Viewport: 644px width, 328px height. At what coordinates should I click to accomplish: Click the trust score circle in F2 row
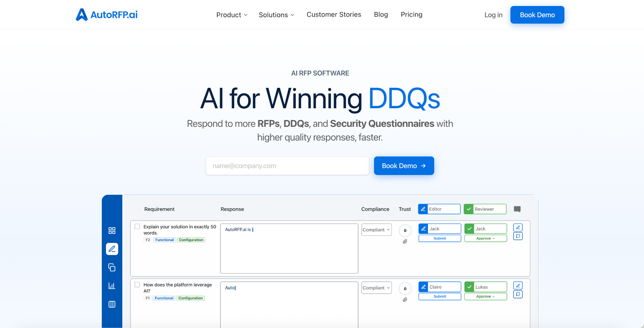pos(405,230)
